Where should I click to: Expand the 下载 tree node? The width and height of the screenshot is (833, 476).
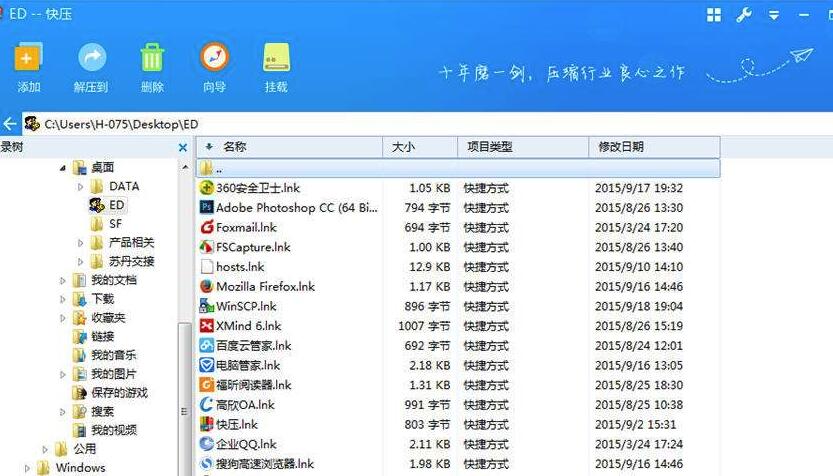click(63, 299)
